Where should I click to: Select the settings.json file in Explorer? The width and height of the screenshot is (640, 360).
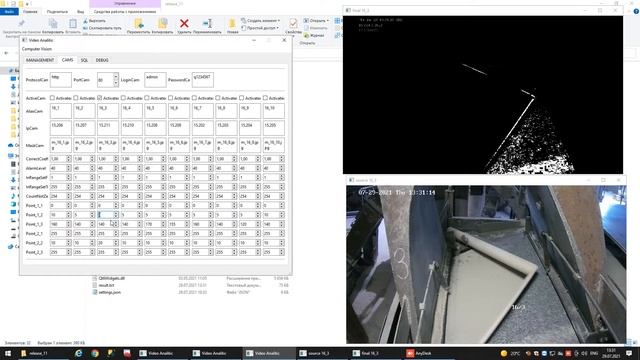109,292
